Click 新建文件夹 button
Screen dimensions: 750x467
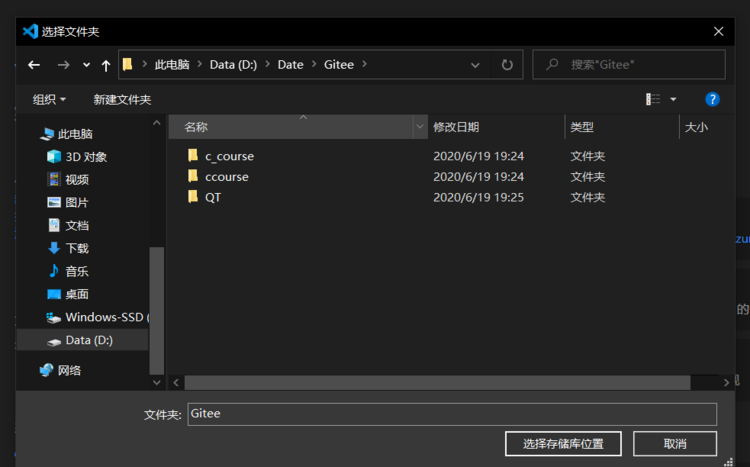click(122, 100)
